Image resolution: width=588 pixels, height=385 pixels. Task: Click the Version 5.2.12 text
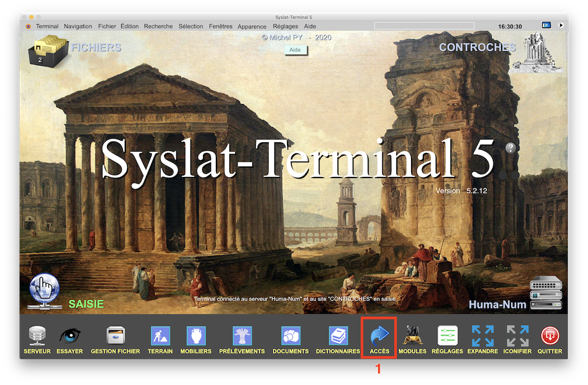(461, 191)
